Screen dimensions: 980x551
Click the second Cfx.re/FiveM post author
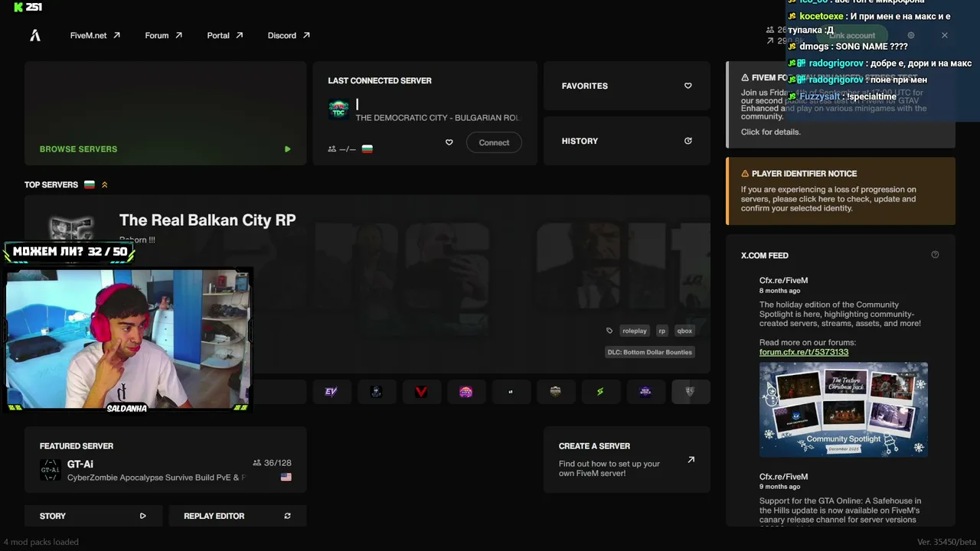[783, 477]
